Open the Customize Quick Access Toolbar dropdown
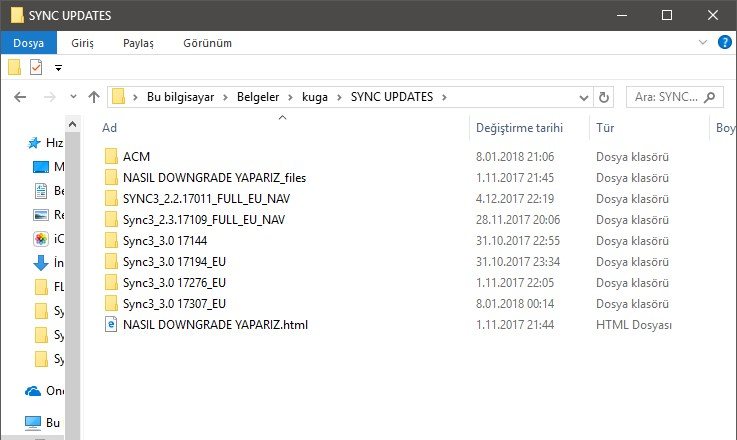This screenshot has height=440, width=737. coord(58,68)
